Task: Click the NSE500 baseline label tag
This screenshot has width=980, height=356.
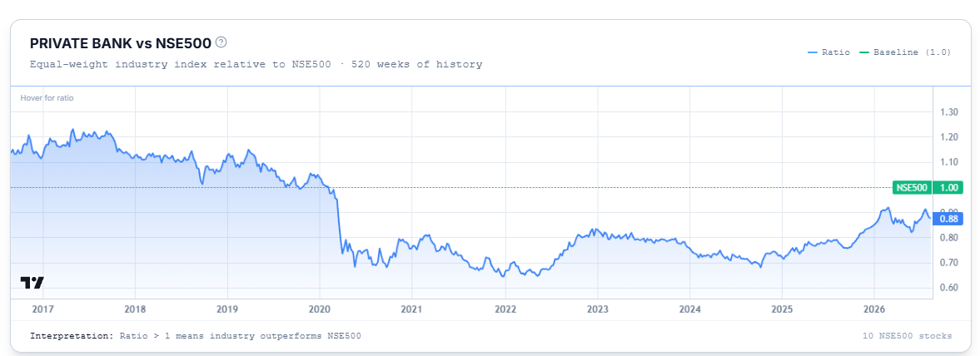Action: [x=912, y=187]
